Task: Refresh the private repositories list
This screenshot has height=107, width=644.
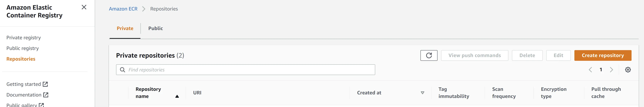Action: click(429, 55)
